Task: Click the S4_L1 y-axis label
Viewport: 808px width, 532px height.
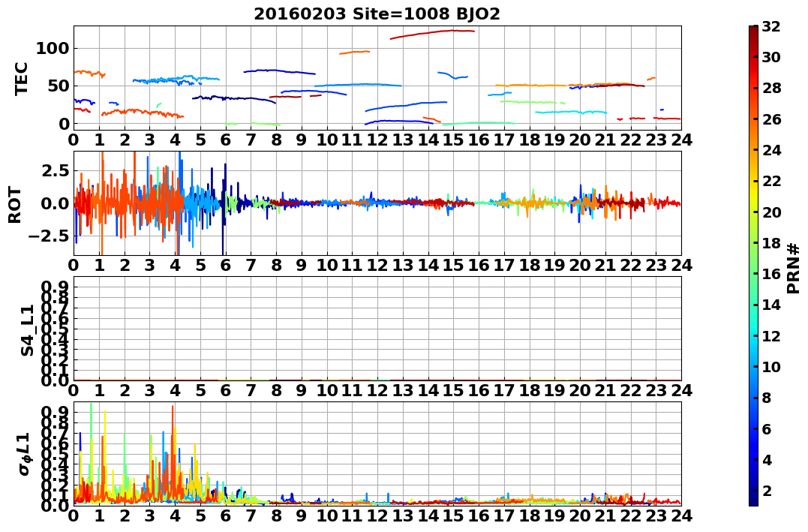Action: (x=27, y=330)
